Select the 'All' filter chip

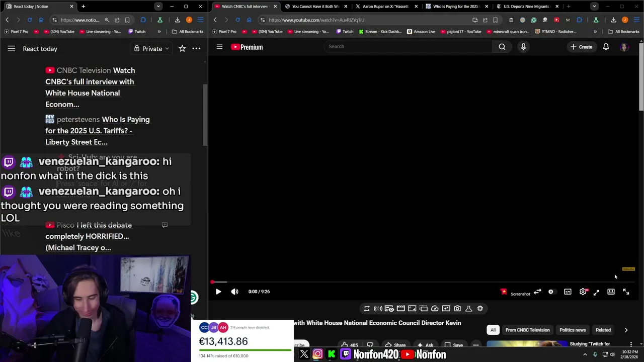click(x=493, y=330)
